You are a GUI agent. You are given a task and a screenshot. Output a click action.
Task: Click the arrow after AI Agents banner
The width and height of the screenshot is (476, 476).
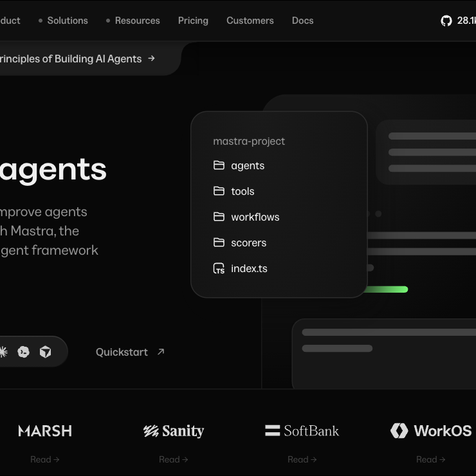tap(151, 59)
